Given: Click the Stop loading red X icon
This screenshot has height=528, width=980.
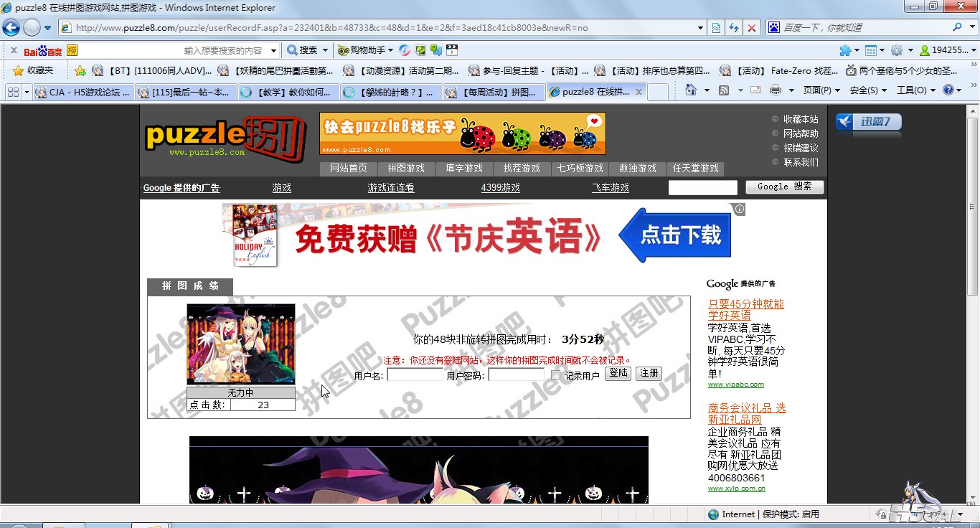Looking at the screenshot, I should coord(751,28).
